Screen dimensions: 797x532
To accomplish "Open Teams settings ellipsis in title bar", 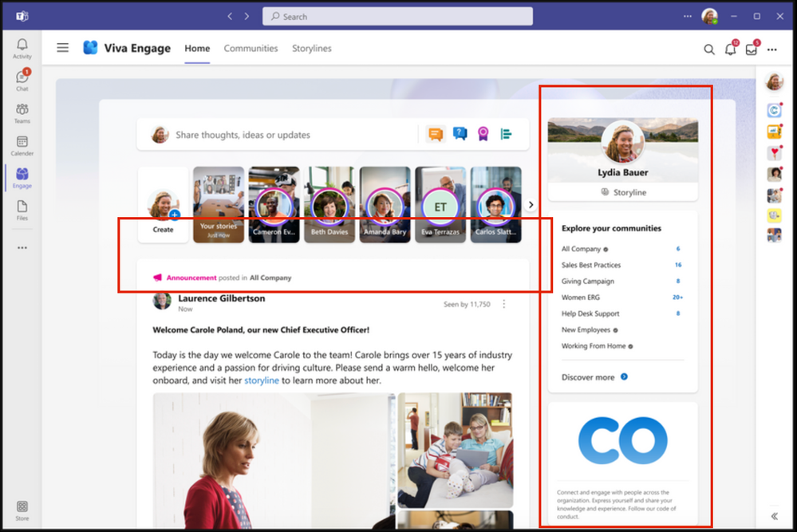I will click(x=687, y=16).
